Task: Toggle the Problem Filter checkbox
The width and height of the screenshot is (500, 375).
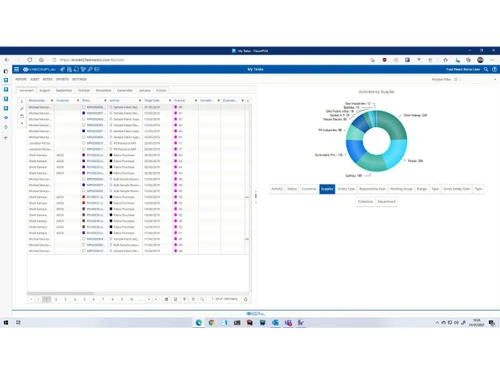Action: click(x=456, y=79)
